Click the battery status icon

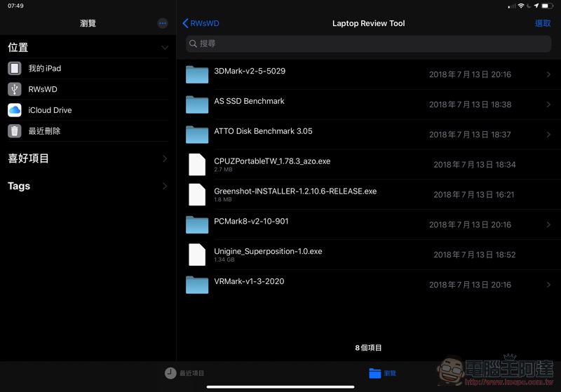548,6
